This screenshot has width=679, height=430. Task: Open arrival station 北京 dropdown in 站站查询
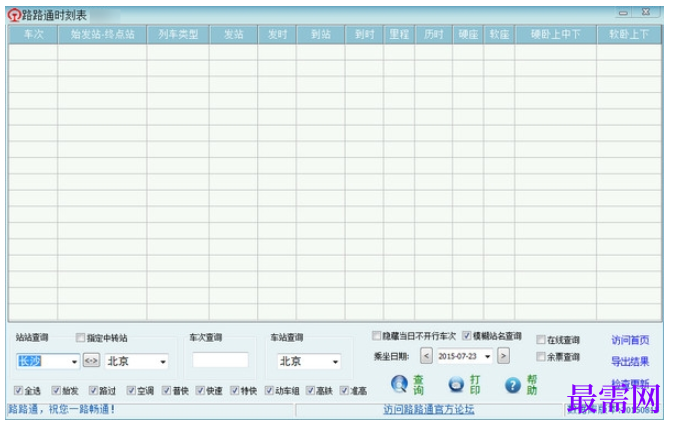pyautogui.click(x=163, y=362)
